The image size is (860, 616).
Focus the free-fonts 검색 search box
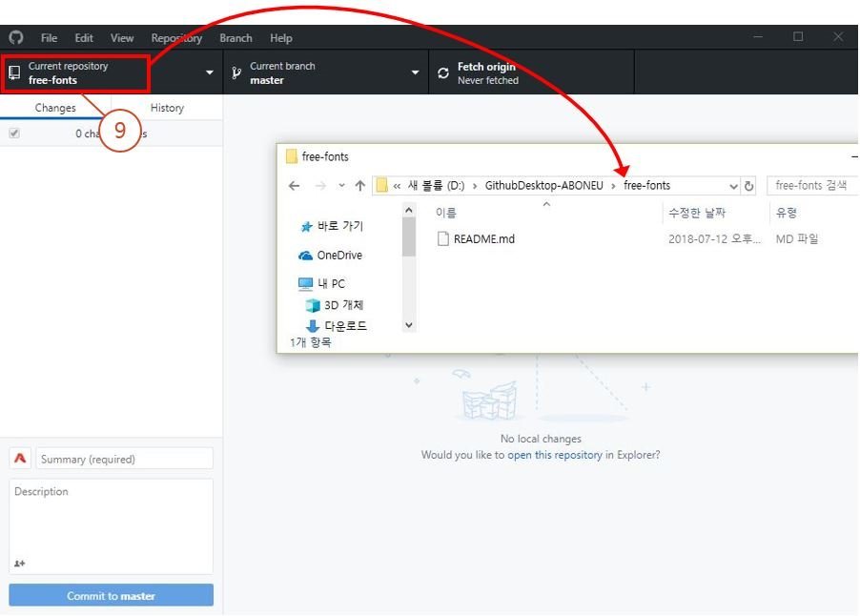point(811,185)
